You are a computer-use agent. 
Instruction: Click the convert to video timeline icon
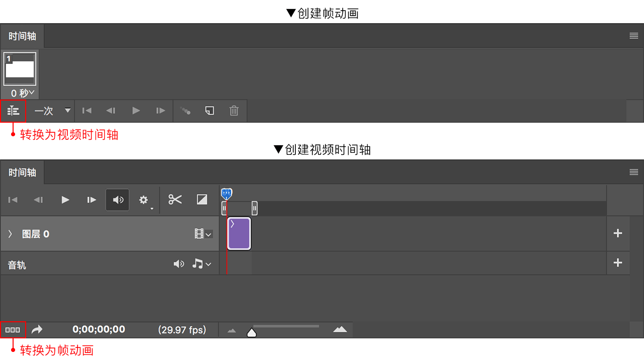click(x=13, y=111)
